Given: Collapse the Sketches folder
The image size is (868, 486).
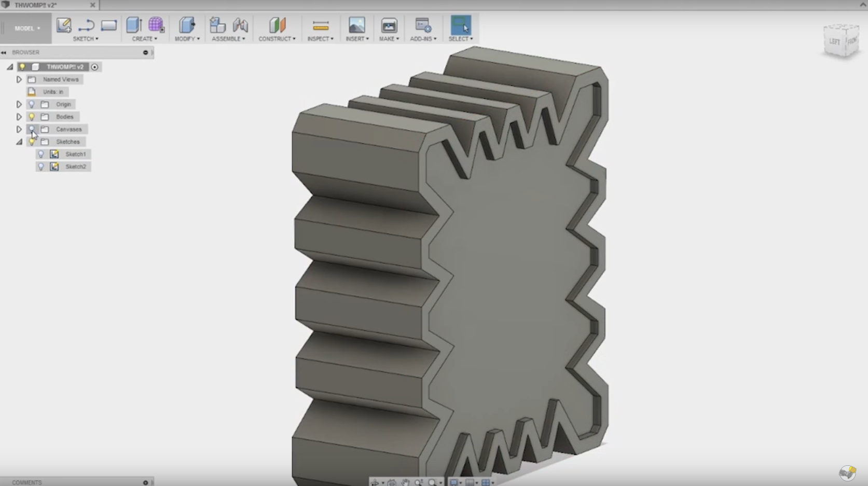Looking at the screenshot, I should click(19, 142).
